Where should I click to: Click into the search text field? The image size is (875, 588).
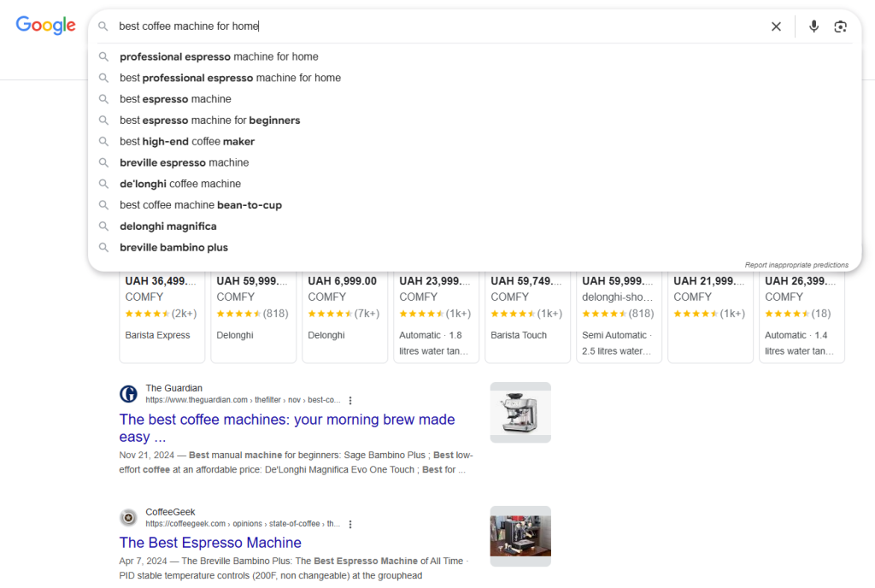[x=427, y=26]
